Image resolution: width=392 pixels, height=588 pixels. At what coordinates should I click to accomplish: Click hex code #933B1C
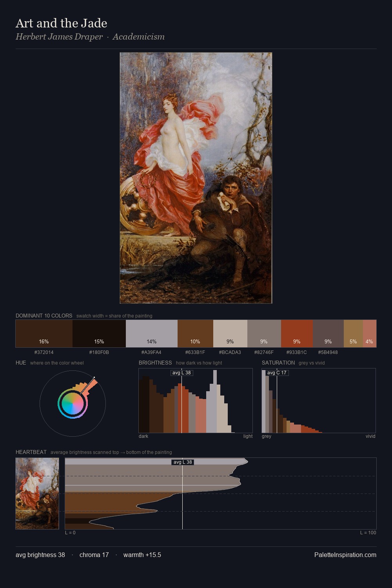[x=297, y=352]
